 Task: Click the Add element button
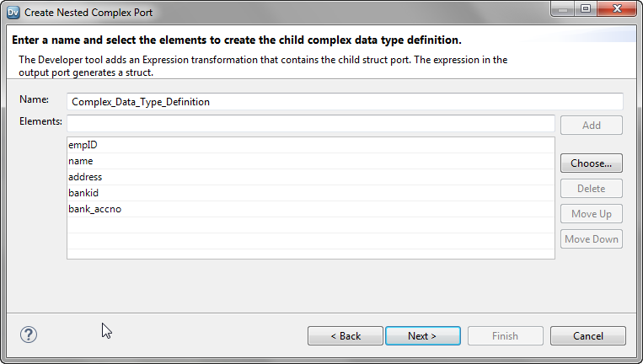click(592, 126)
